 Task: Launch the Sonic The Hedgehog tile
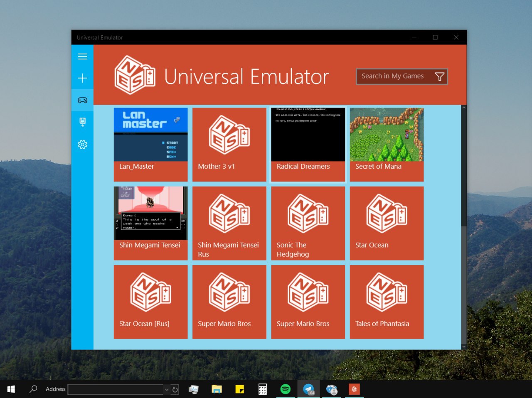[308, 223]
